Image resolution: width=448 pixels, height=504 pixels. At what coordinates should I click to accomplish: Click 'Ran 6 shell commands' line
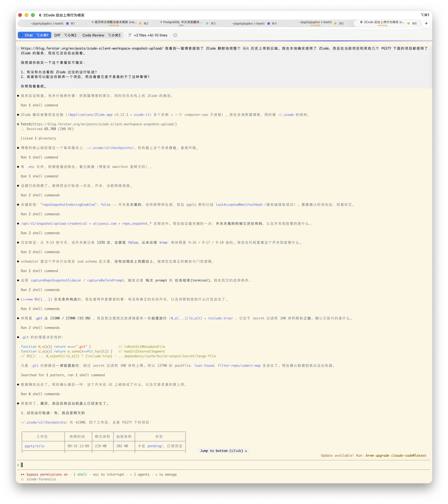coord(40,394)
